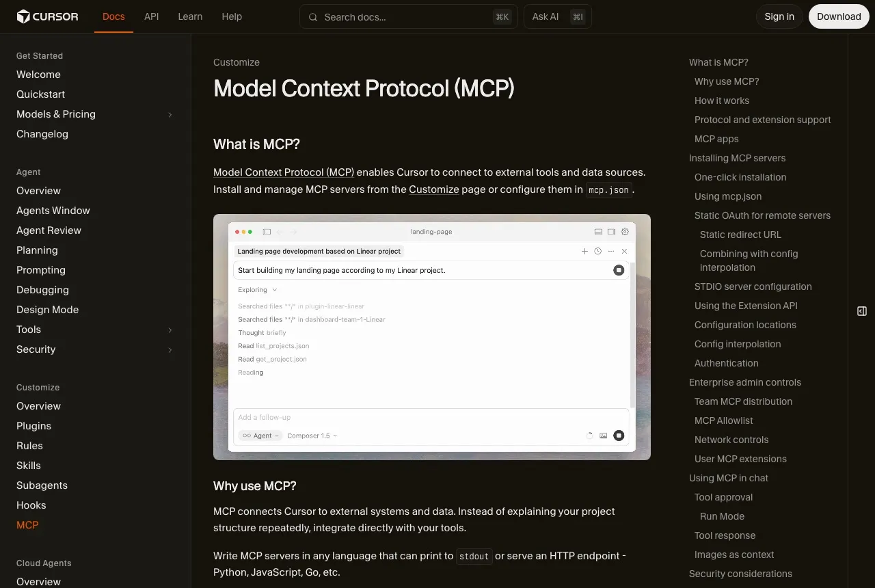
Task: Jump to 'Static redirect URL'
Action: click(x=740, y=235)
